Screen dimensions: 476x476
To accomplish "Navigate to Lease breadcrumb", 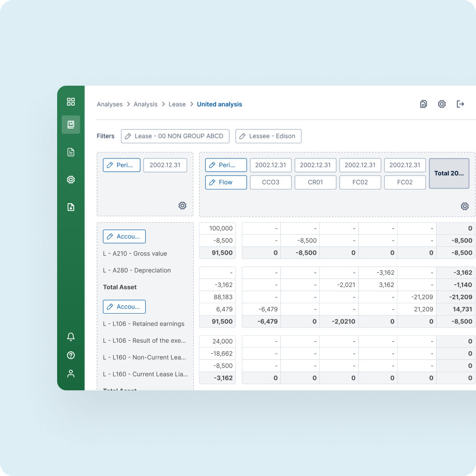I will click(x=177, y=104).
